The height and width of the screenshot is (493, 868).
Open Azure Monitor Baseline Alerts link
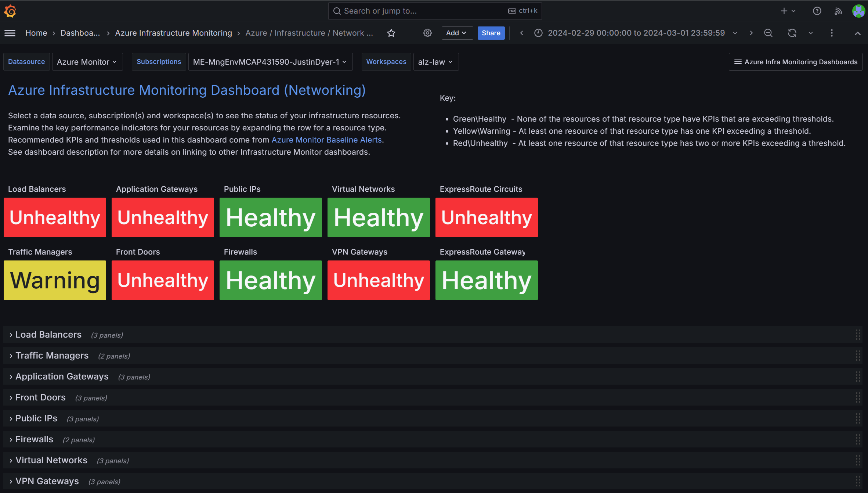tap(326, 140)
